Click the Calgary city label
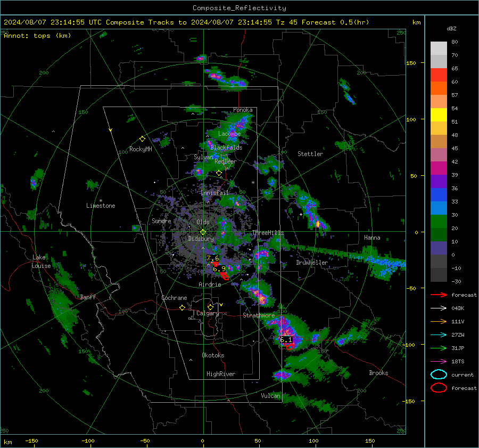Screen dimensions: 479x448 (208, 313)
